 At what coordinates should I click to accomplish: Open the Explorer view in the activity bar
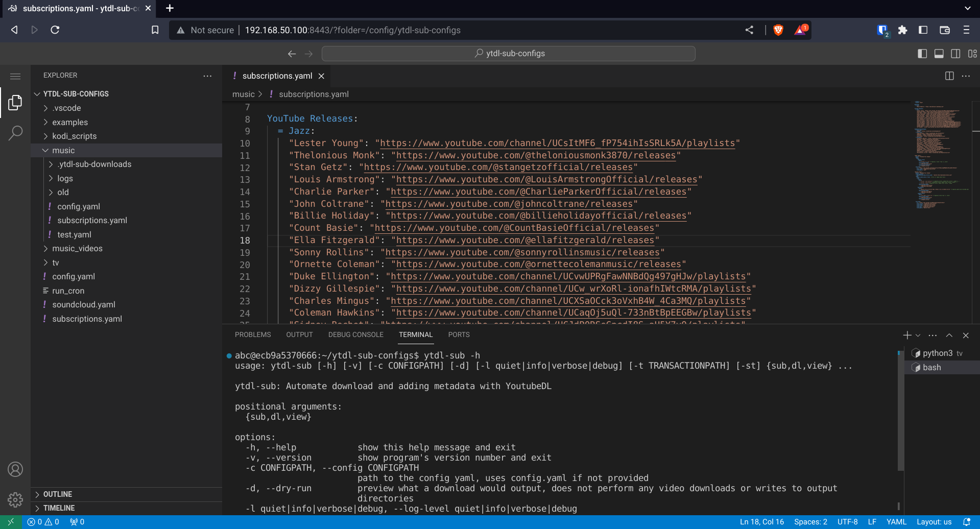point(15,102)
